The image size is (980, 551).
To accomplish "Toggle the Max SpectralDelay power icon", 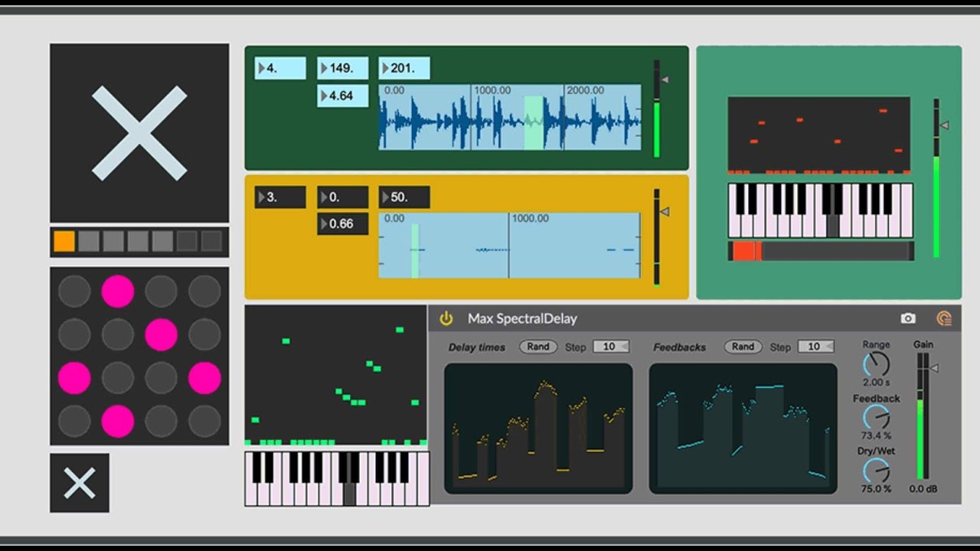I will pyautogui.click(x=446, y=318).
